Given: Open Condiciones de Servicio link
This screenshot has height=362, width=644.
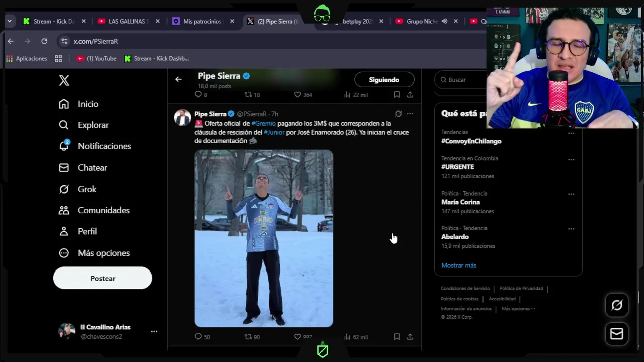Looking at the screenshot, I should pos(465,289).
